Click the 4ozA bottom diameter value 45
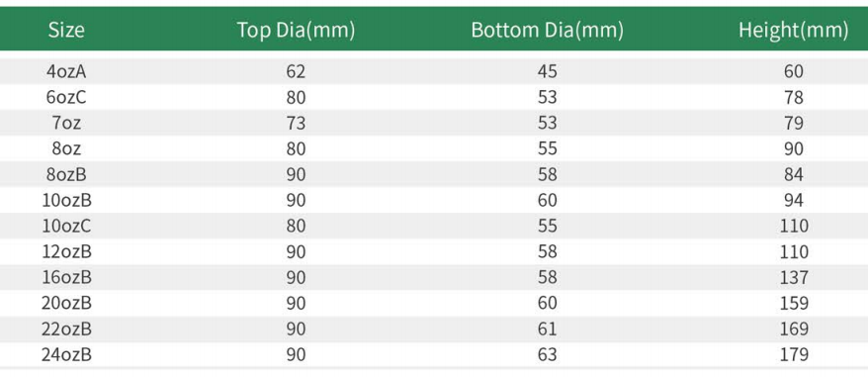The height and width of the screenshot is (377, 868). pyautogui.click(x=547, y=71)
